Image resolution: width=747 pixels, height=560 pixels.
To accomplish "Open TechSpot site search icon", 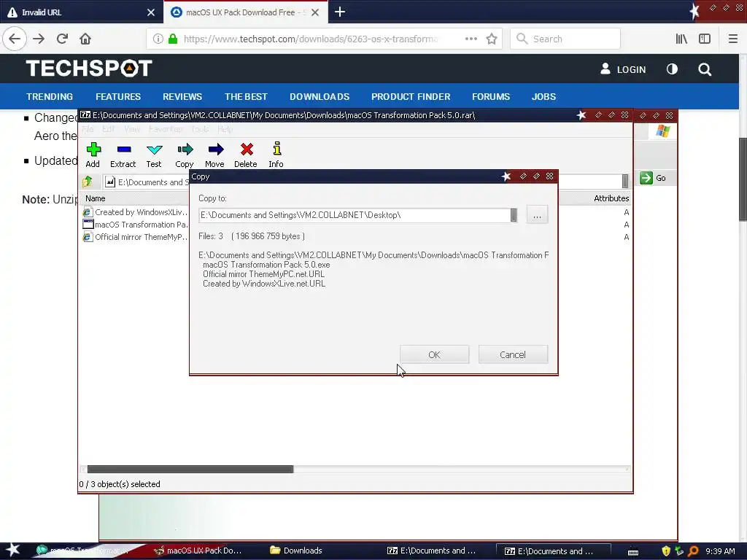I will click(705, 69).
